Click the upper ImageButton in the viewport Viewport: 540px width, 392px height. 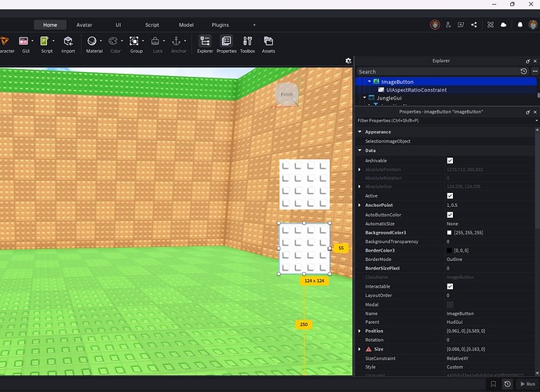pos(305,184)
